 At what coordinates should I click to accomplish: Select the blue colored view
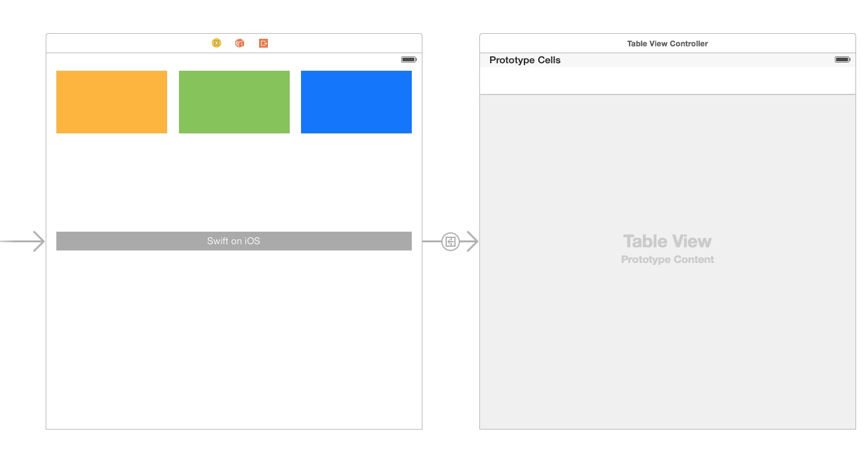pyautogui.click(x=356, y=102)
